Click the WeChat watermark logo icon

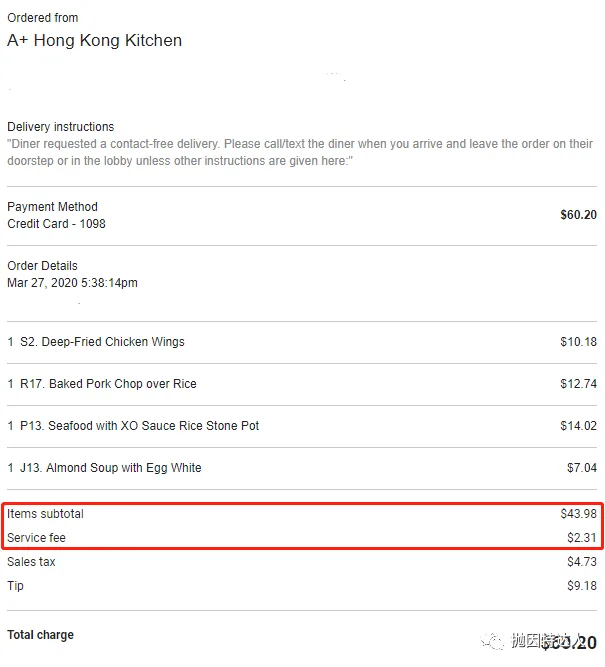tap(492, 641)
